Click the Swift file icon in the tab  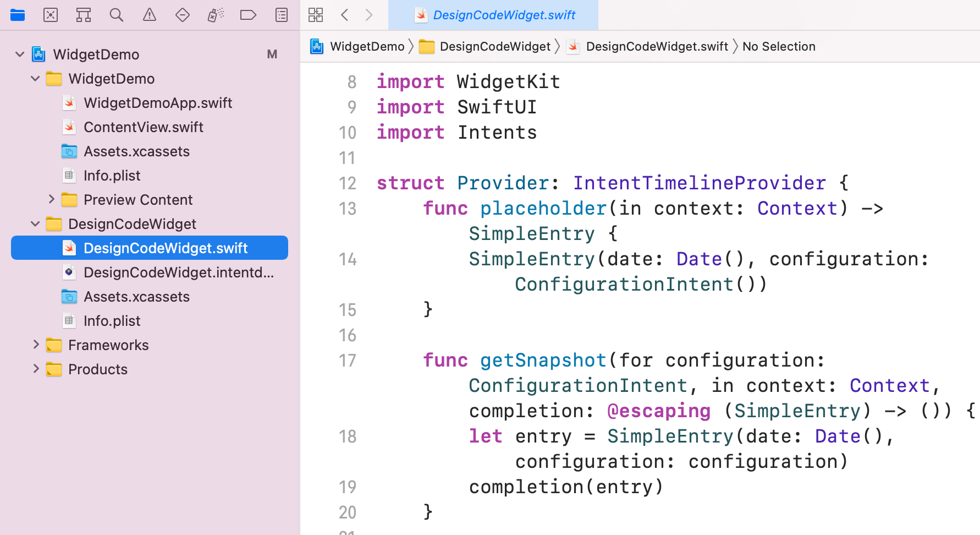tap(421, 15)
